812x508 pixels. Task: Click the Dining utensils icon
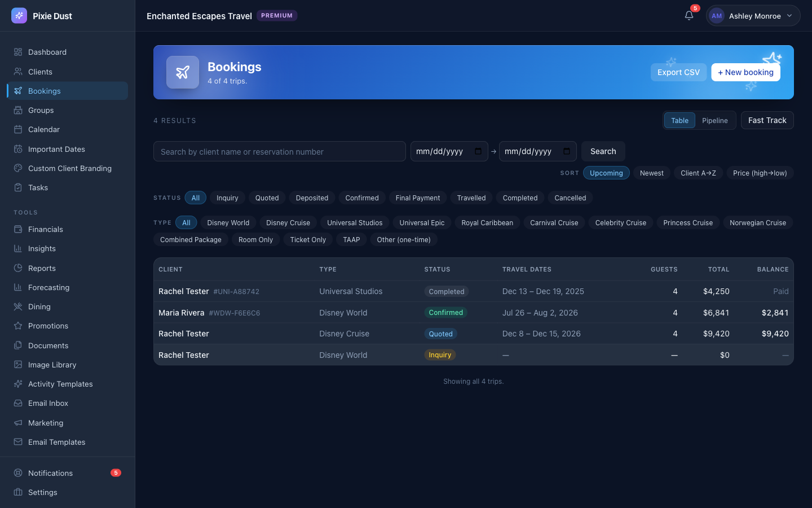pyautogui.click(x=18, y=306)
